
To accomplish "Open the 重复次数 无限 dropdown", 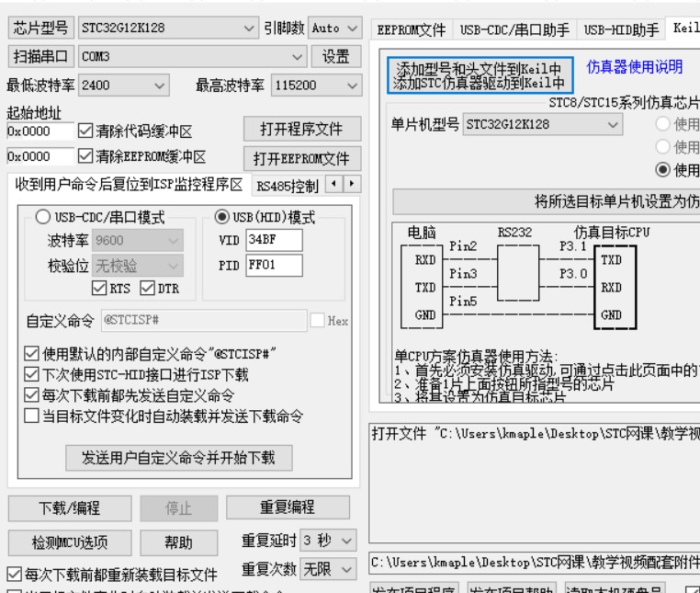I will 328,569.
